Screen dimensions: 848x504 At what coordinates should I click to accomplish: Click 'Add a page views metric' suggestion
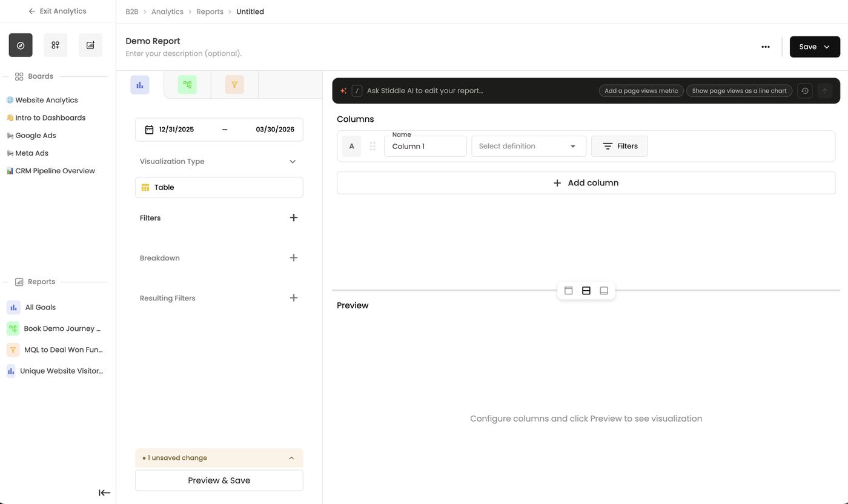coord(641,91)
